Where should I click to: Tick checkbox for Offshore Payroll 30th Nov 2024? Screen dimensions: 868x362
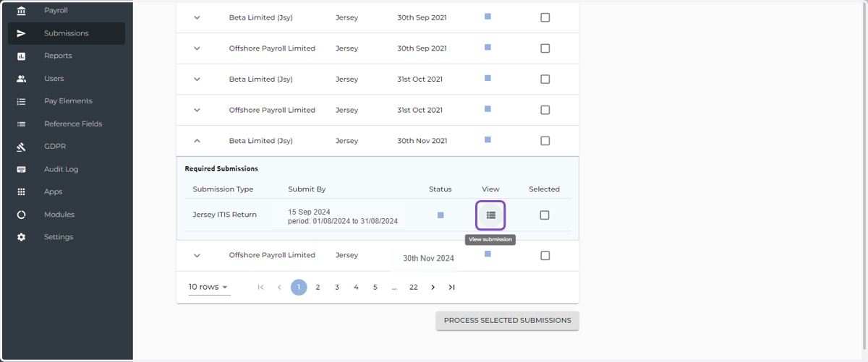coord(545,255)
